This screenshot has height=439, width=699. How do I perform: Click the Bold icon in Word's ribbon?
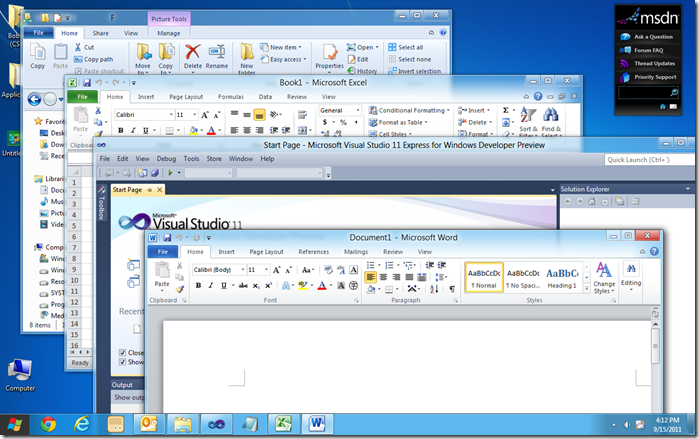198,286
